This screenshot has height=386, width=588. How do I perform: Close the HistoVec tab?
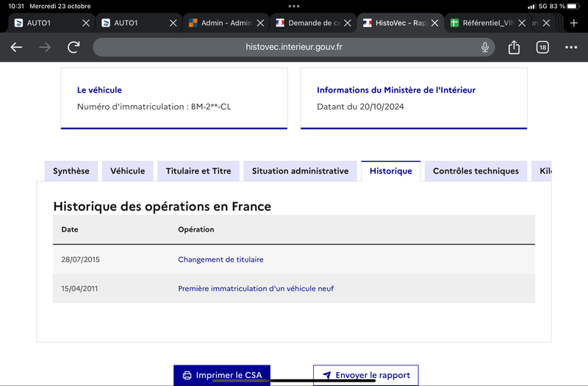tap(434, 23)
